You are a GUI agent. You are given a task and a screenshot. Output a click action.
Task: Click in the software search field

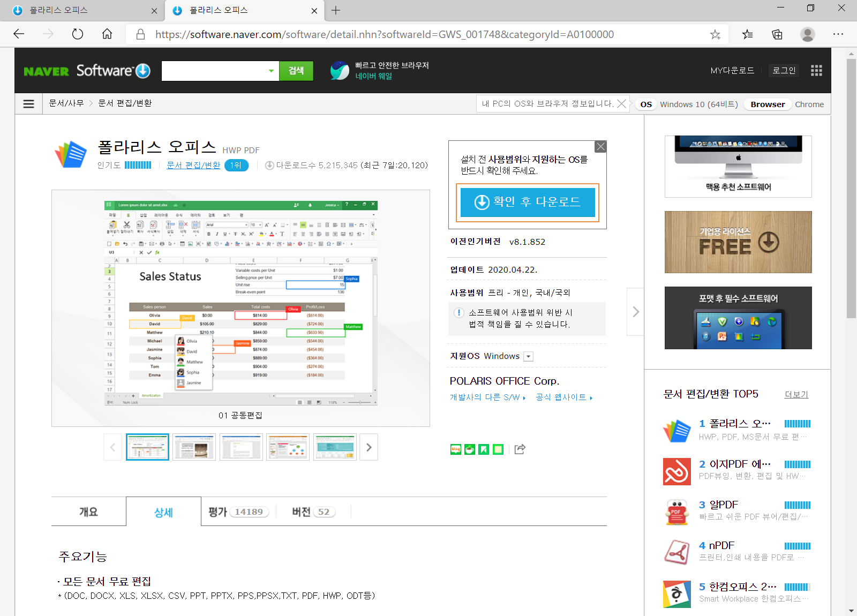point(213,71)
